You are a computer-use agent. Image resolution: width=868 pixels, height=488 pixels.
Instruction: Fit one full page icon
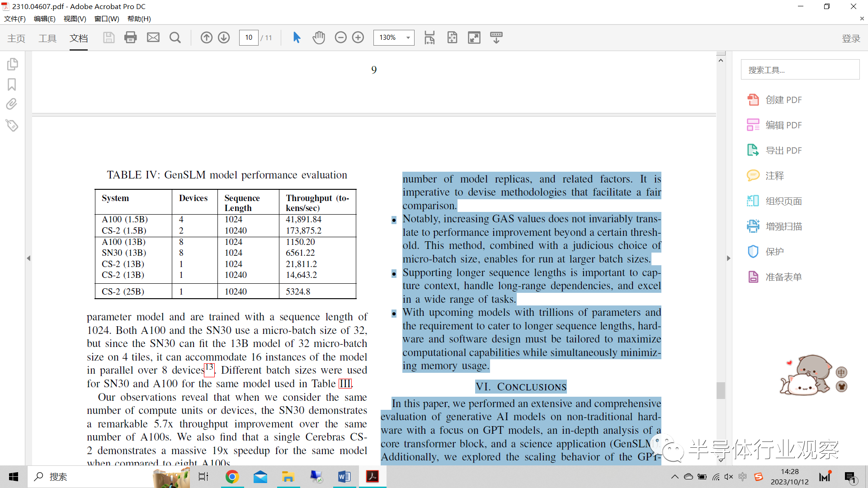452,38
